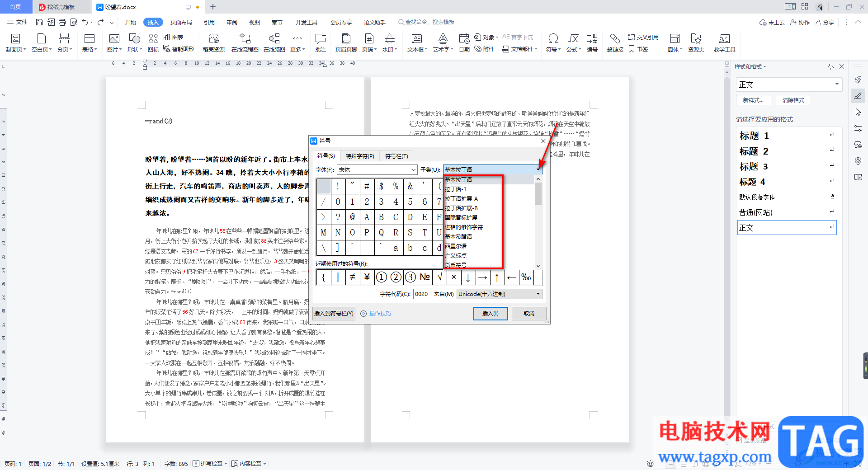
Task: Click the Bookmark (书签) icon
Action: [632, 49]
